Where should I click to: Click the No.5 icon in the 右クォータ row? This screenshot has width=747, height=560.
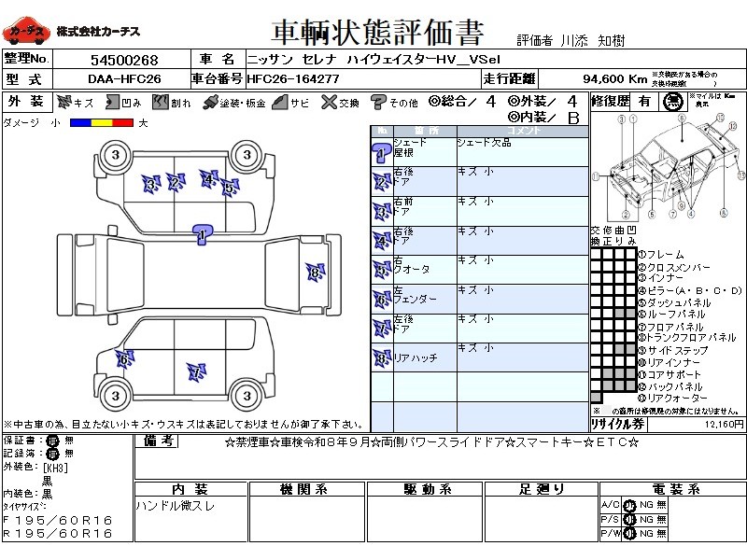point(382,270)
